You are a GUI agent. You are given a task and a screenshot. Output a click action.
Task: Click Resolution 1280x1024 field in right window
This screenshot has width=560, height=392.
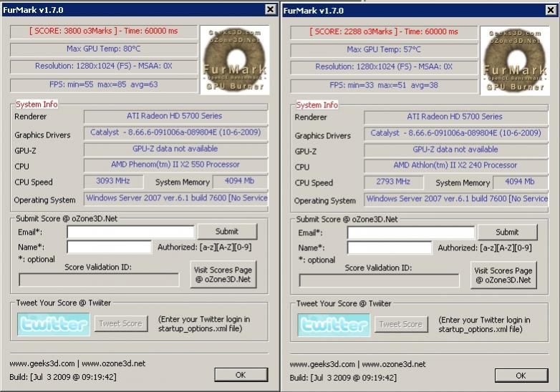click(384, 67)
